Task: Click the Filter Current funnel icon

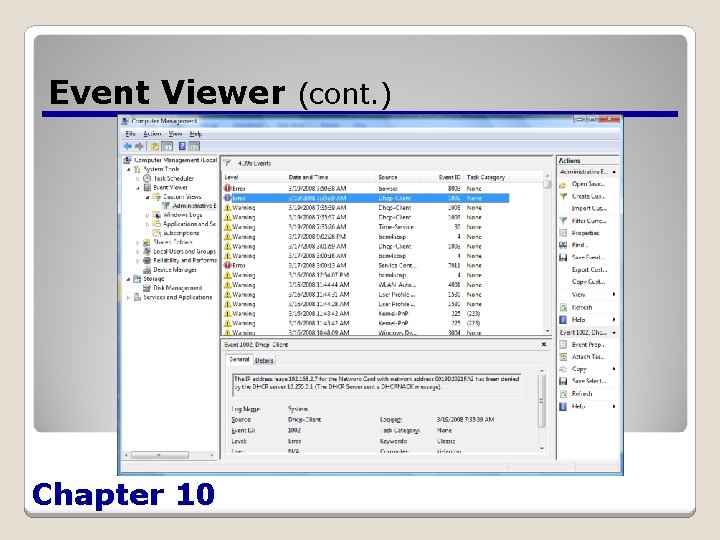Action: [x=563, y=221]
